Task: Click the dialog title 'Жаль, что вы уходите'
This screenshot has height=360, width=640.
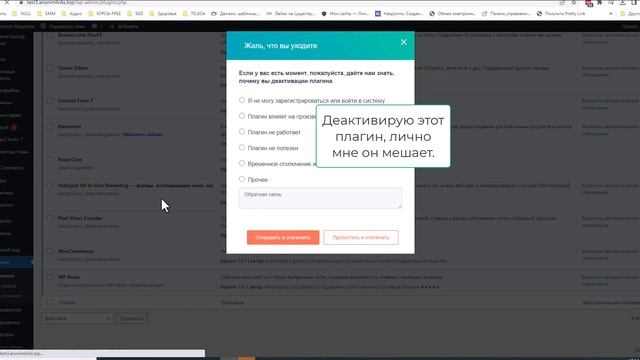Action: coord(280,46)
